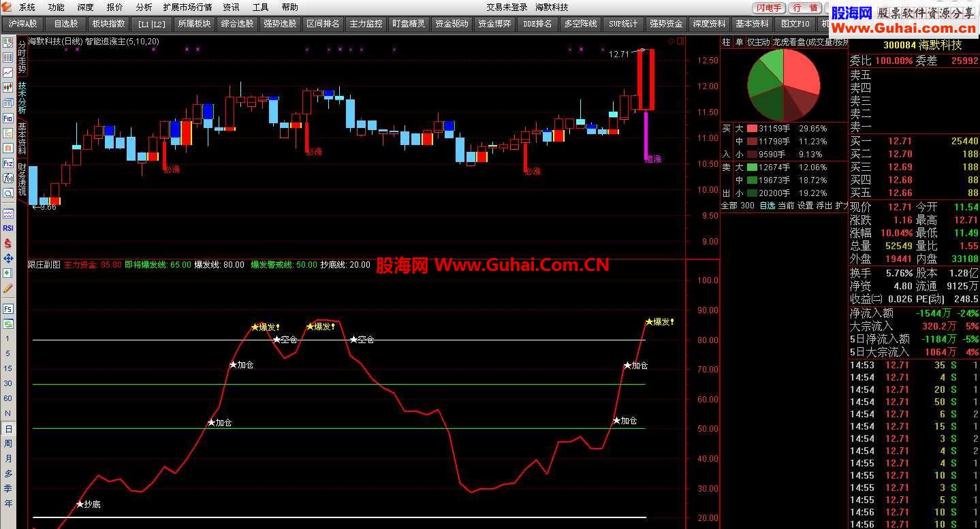Click the line chart icon in sidebar
The image size is (980, 529).
click(8, 72)
